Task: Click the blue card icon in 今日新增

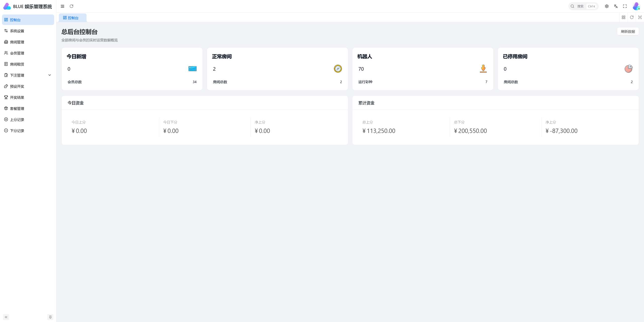Action: click(x=192, y=69)
